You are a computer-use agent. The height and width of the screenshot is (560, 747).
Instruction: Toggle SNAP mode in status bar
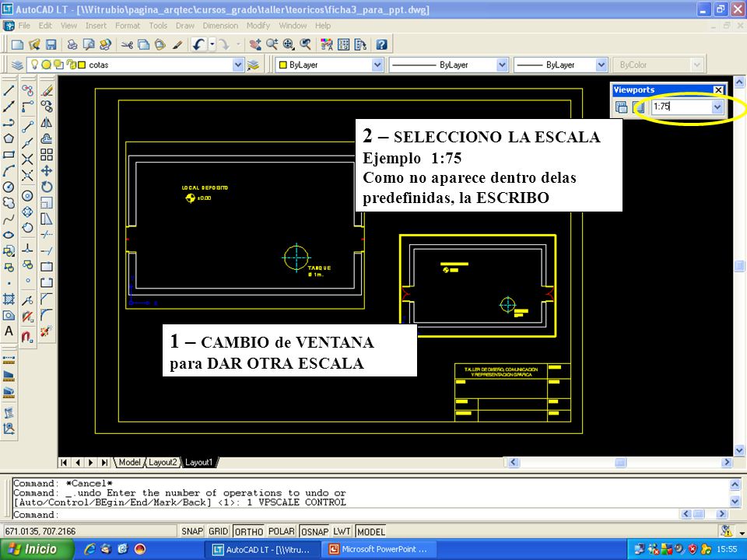[x=192, y=531]
